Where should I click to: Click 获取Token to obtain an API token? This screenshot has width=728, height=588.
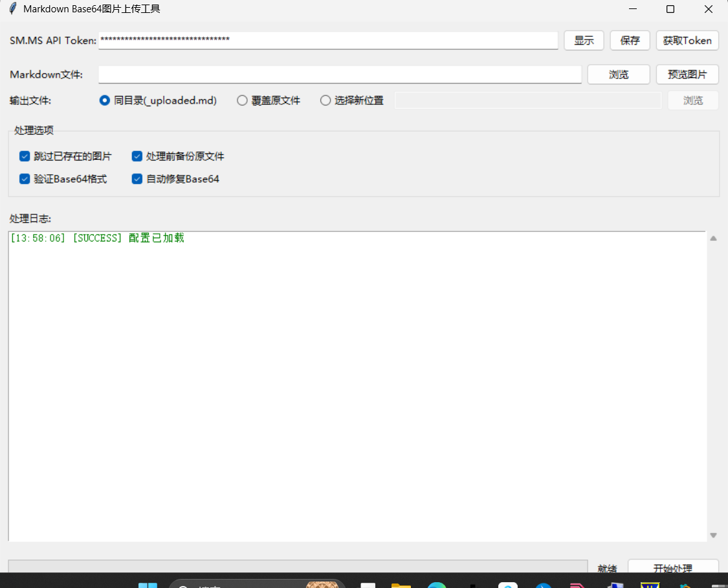(x=687, y=40)
